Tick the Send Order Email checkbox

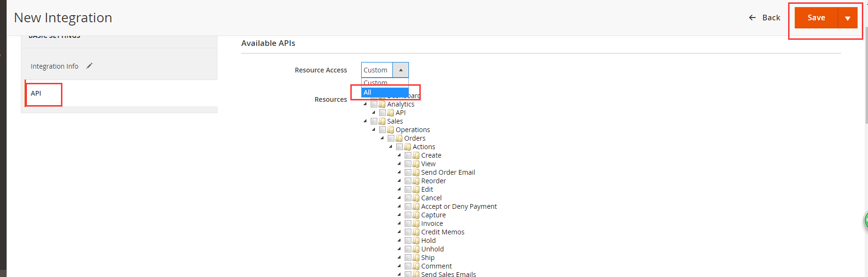coord(408,172)
